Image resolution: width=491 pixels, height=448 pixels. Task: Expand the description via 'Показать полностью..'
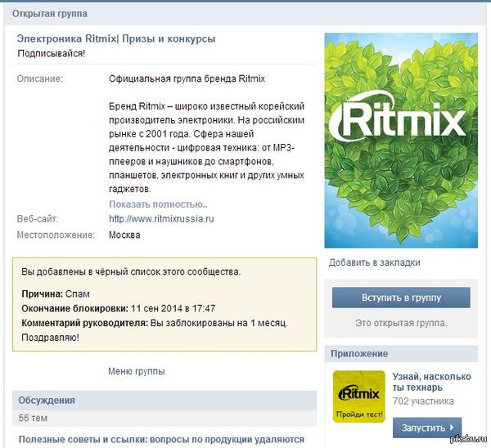click(158, 204)
